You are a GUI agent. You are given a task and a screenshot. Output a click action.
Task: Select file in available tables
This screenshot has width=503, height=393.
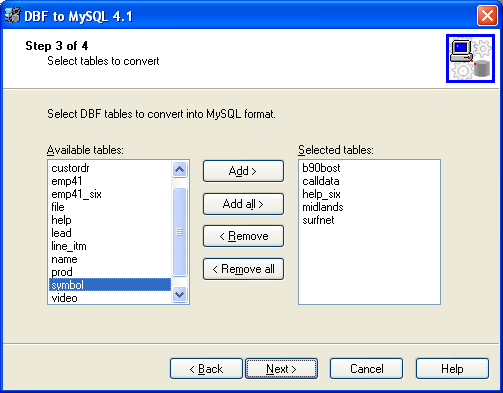110,207
